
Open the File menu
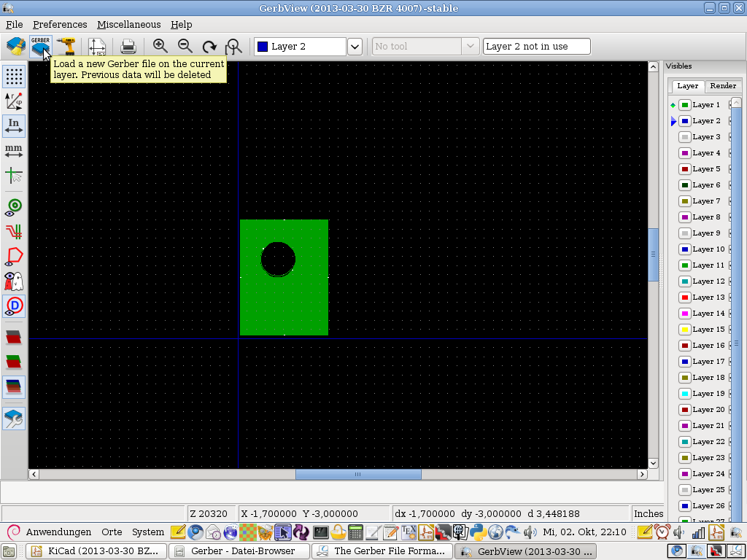tap(15, 24)
